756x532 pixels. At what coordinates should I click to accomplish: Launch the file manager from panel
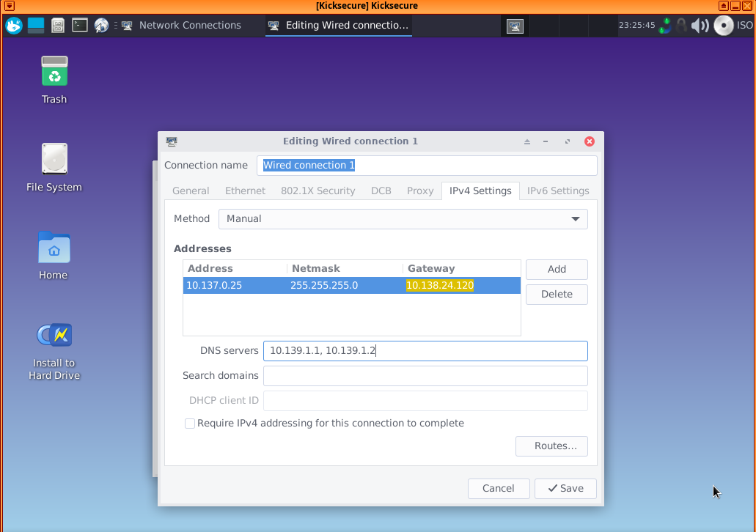click(x=58, y=26)
